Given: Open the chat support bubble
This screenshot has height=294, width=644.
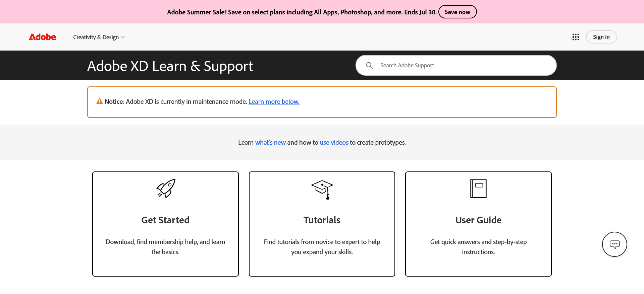Looking at the screenshot, I should point(614,244).
